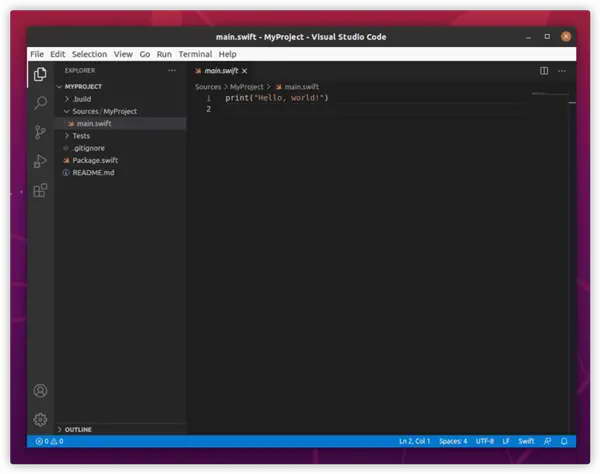Open the Terminal menu
This screenshot has width=600, height=474.
pyautogui.click(x=195, y=54)
